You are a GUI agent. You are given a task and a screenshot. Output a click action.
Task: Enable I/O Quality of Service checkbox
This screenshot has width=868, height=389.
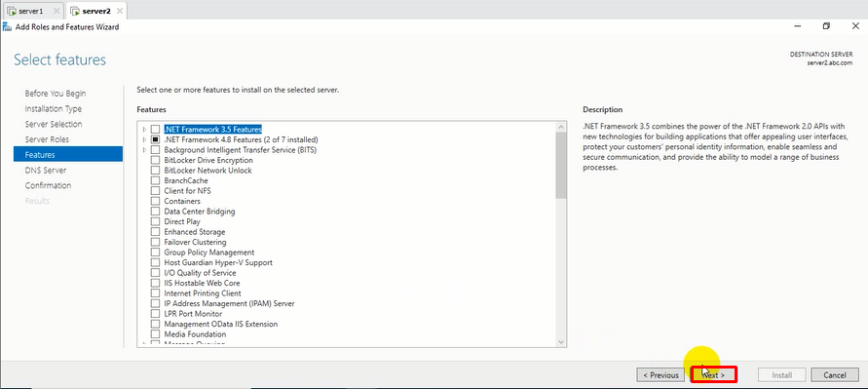pos(155,273)
